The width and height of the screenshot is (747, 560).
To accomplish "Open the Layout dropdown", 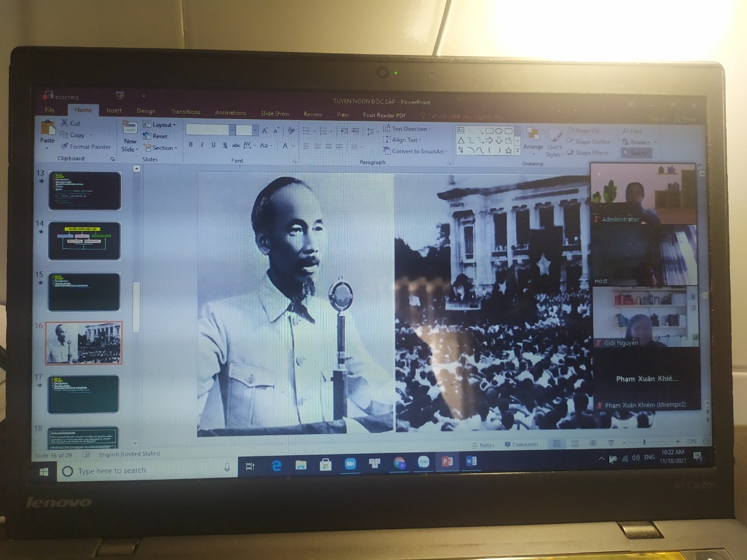I will tap(159, 125).
